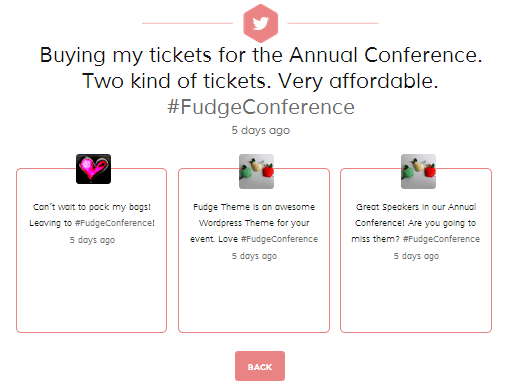Open #FudgeConference! hashtag in pack my bags tweet
Screen dimensions: 521x391
pos(115,223)
